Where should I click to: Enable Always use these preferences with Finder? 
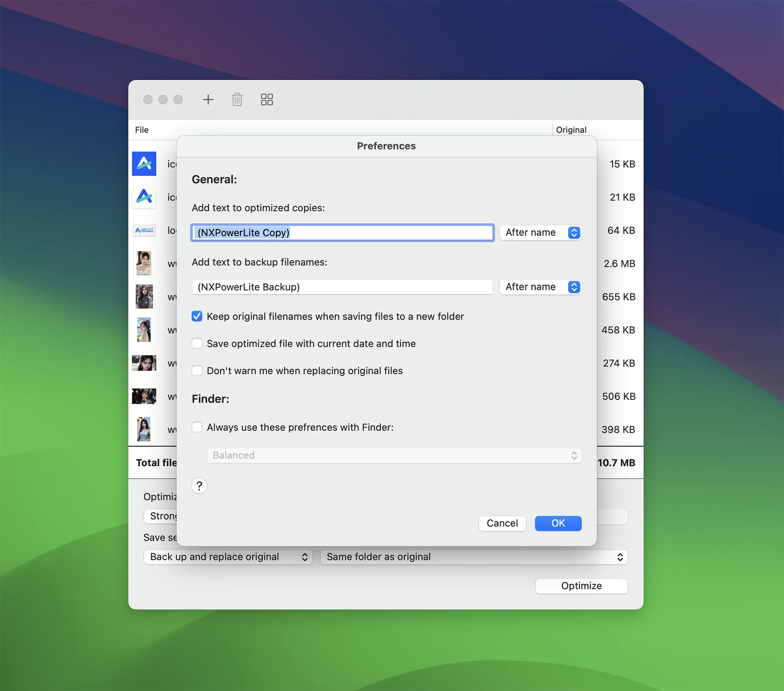[x=197, y=427]
